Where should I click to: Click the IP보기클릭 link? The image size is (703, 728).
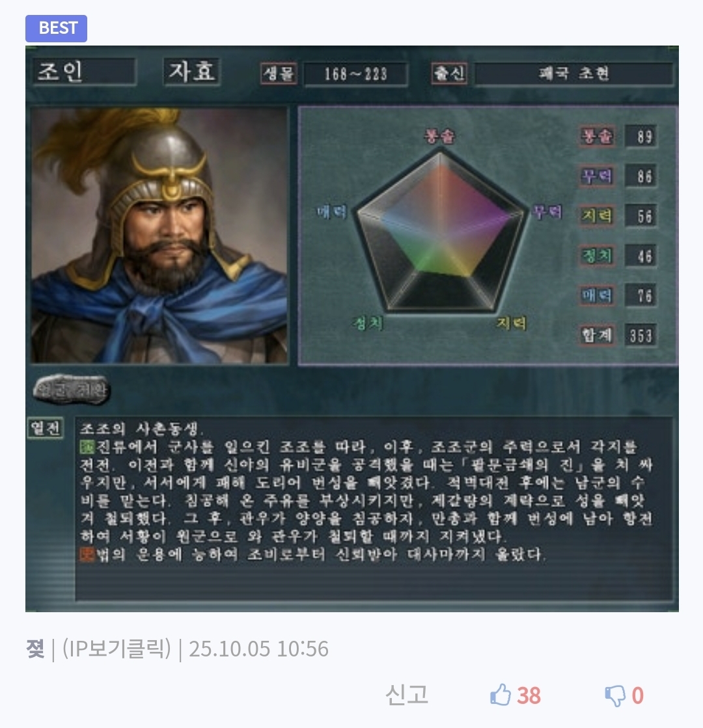click(x=117, y=649)
